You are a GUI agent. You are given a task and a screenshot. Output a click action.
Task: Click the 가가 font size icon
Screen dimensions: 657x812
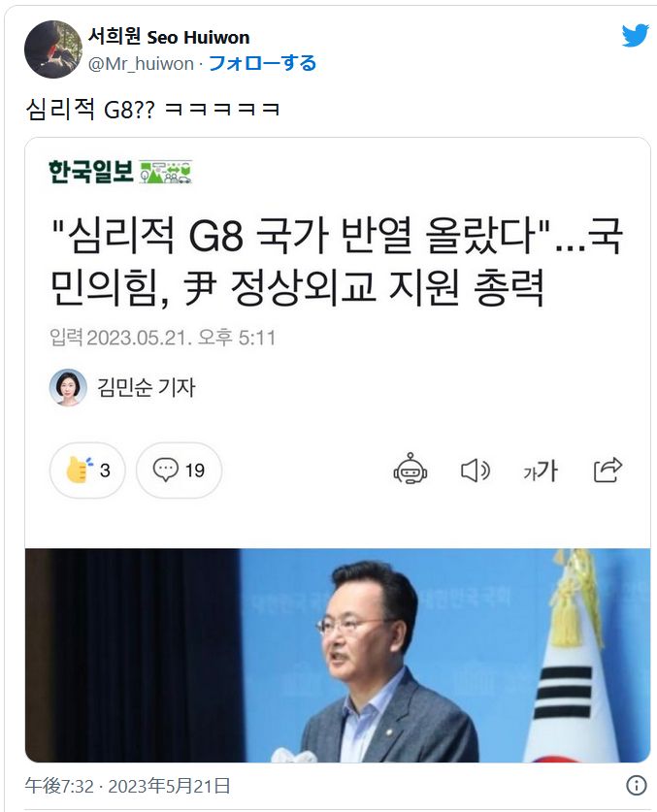tap(540, 471)
